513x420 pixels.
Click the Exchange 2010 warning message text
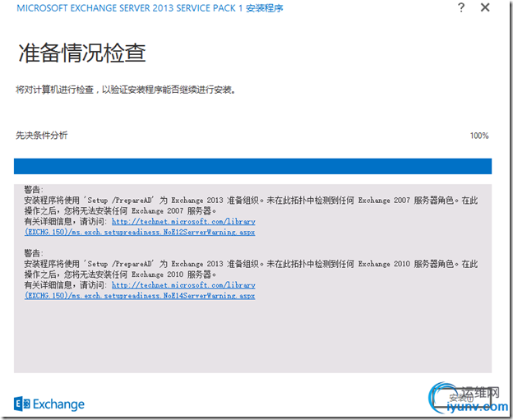click(x=251, y=269)
